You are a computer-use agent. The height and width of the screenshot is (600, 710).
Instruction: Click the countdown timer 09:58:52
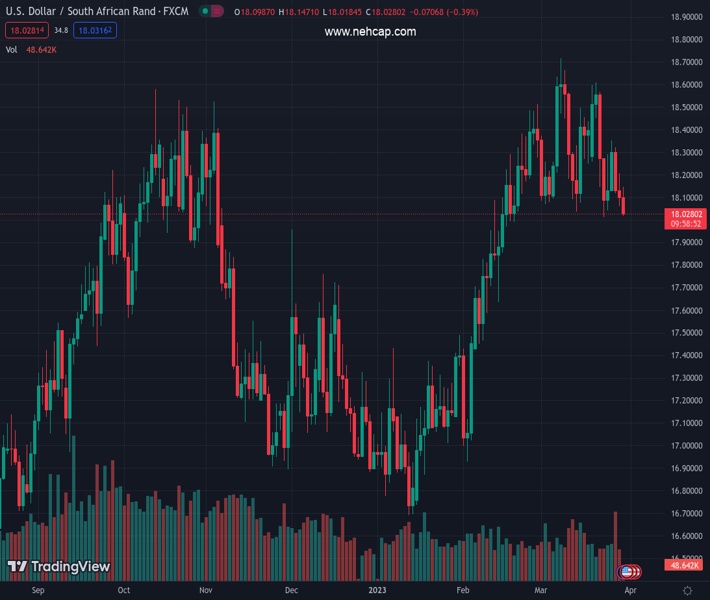[686, 224]
